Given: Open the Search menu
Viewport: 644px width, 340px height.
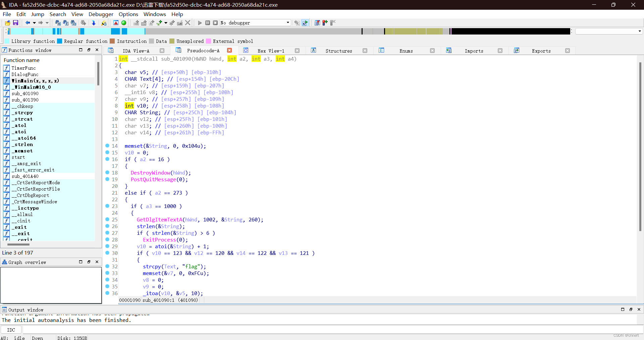Looking at the screenshot, I should coord(58,14).
